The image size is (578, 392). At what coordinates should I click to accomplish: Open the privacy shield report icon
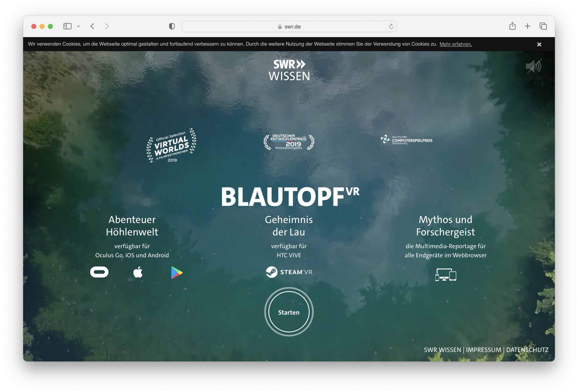coord(172,26)
